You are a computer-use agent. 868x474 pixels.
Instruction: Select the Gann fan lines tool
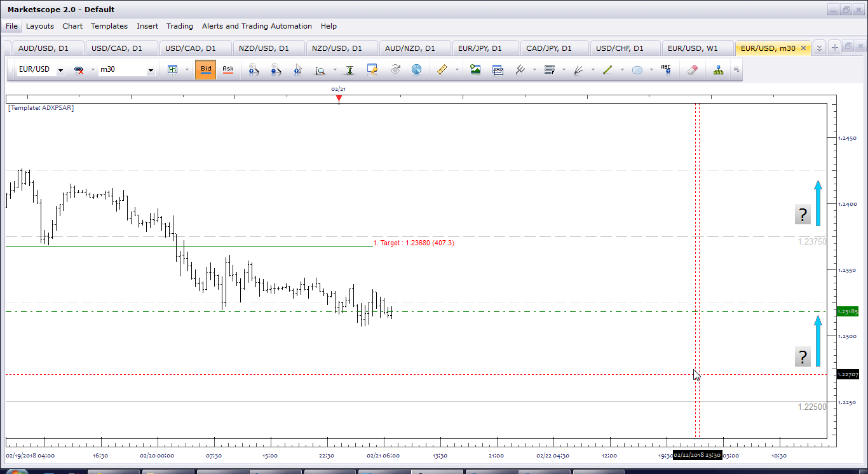[579, 70]
